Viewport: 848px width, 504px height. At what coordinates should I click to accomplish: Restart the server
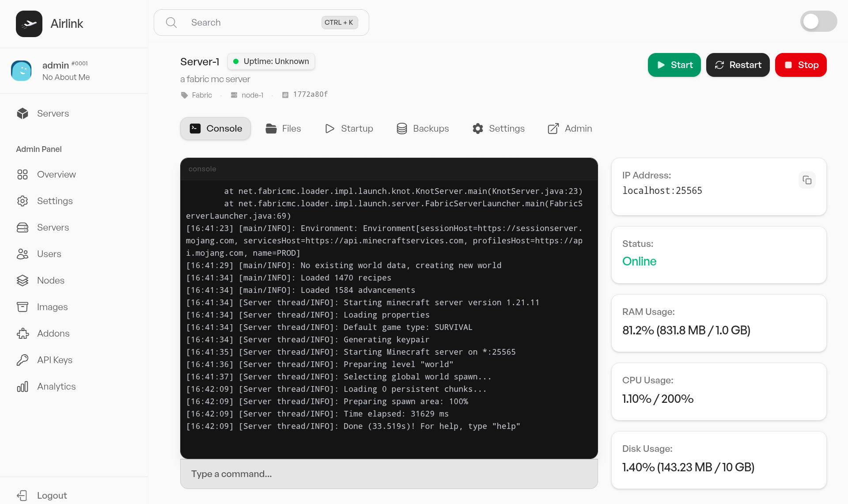738,65
